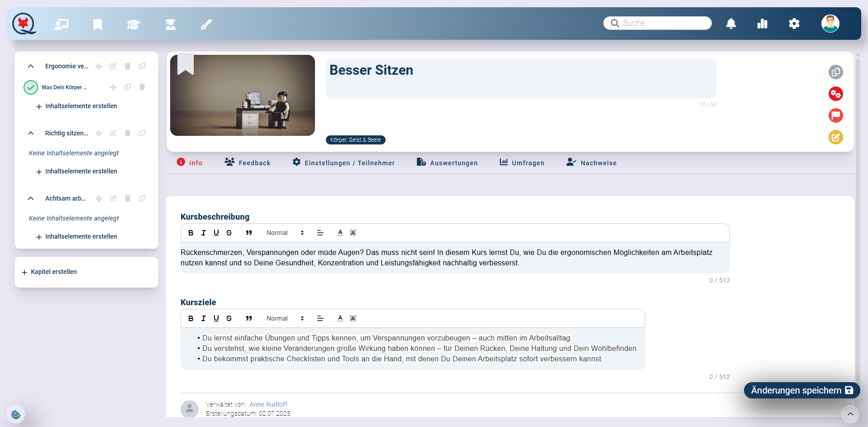868x427 pixels.
Task: Click the 'Körper, Geist & Seele' tag
Action: point(356,140)
